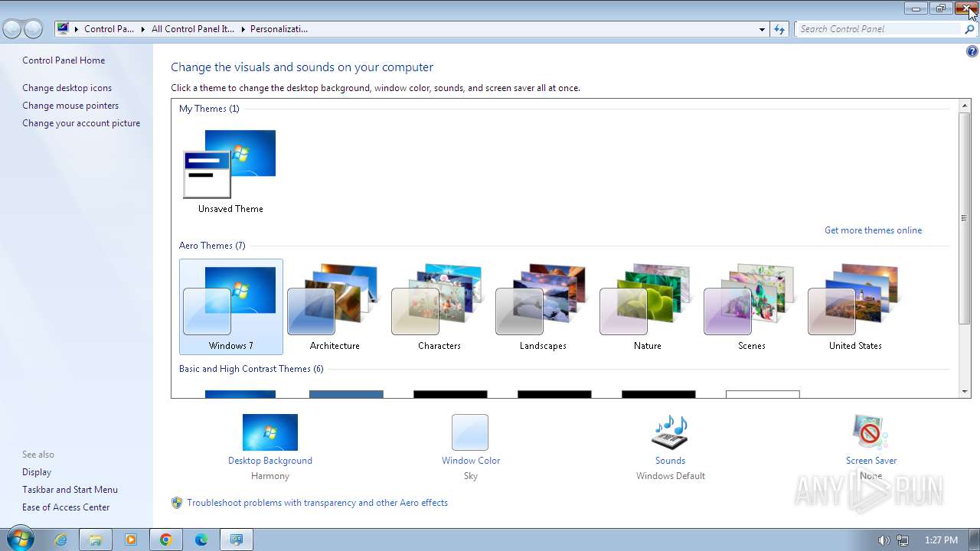Open Taskbar and Start Menu link
The width and height of the screenshot is (980, 551).
click(x=70, y=490)
